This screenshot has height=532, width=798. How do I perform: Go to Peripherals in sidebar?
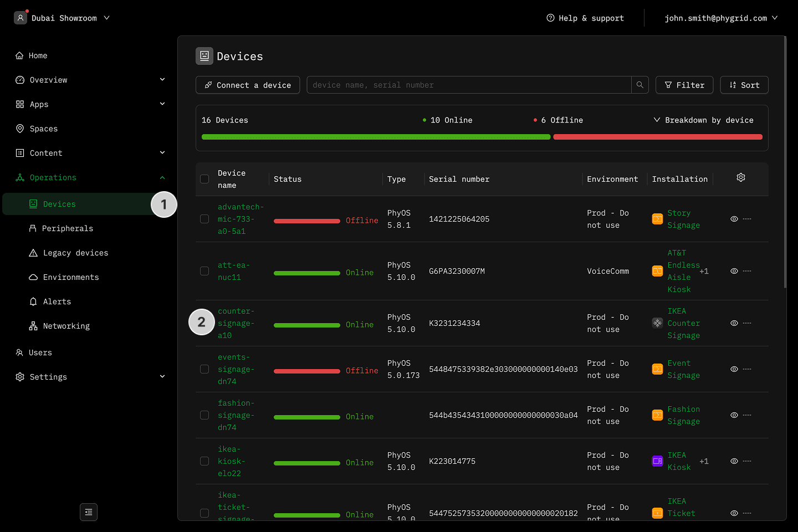click(x=68, y=228)
